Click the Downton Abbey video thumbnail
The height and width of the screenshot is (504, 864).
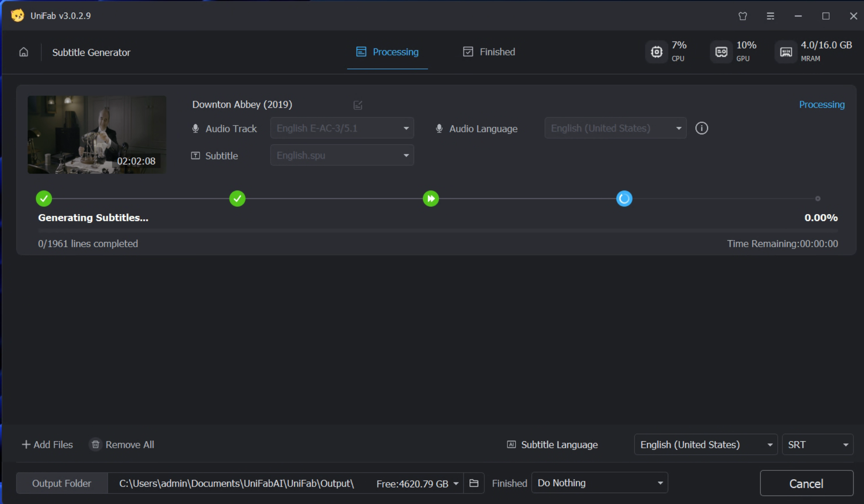tap(97, 134)
